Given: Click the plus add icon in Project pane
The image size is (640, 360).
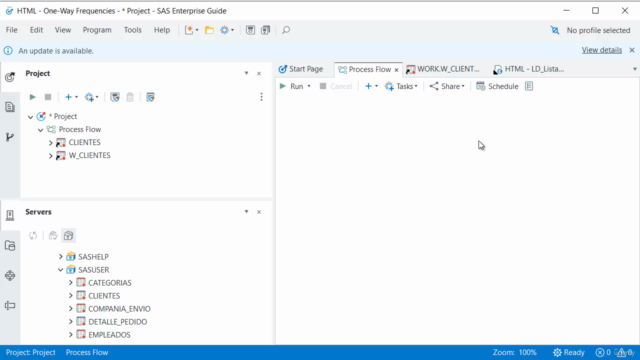Looking at the screenshot, I should (68, 97).
